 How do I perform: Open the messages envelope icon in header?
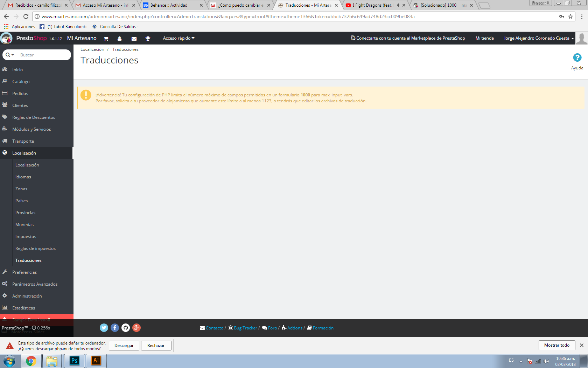tap(134, 39)
